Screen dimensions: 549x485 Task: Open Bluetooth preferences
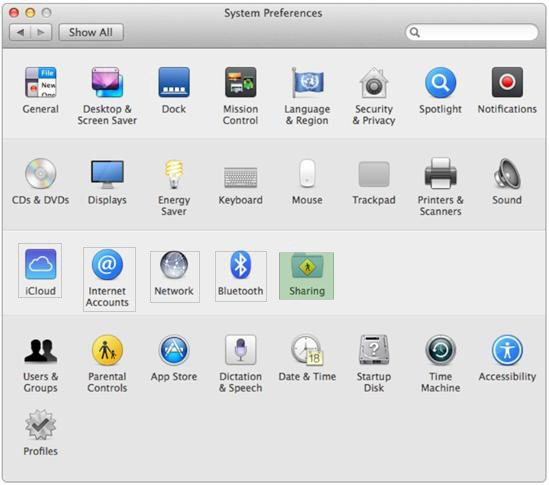(241, 276)
